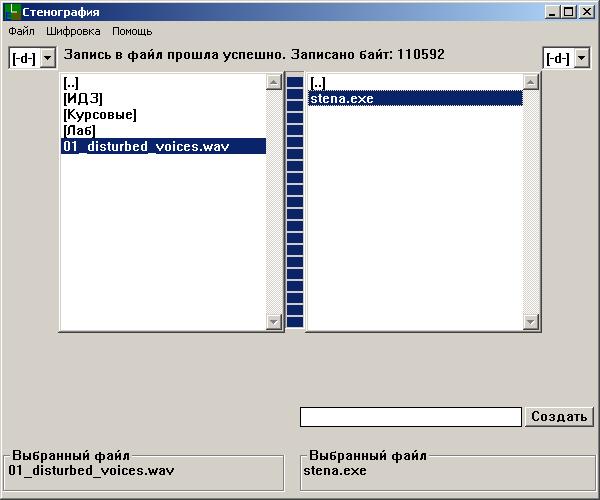The height and width of the screenshot is (500, 600).
Task: Click the right selected file label stena.exe
Action: pos(335,470)
